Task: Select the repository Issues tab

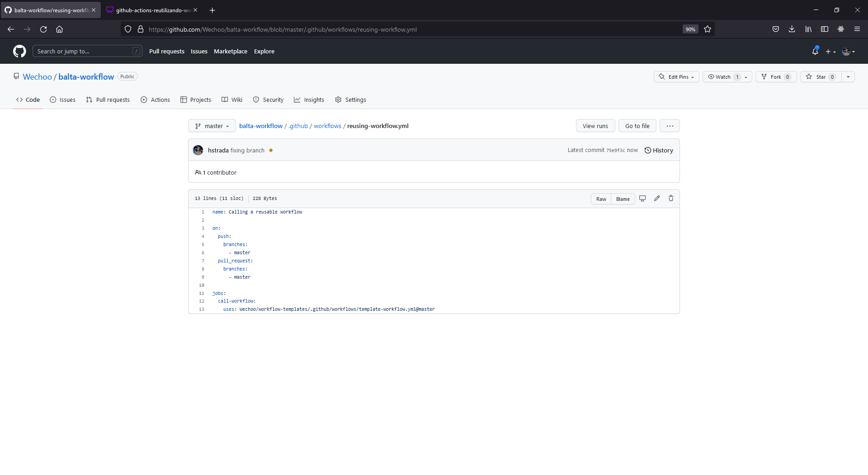Action: tap(63, 100)
